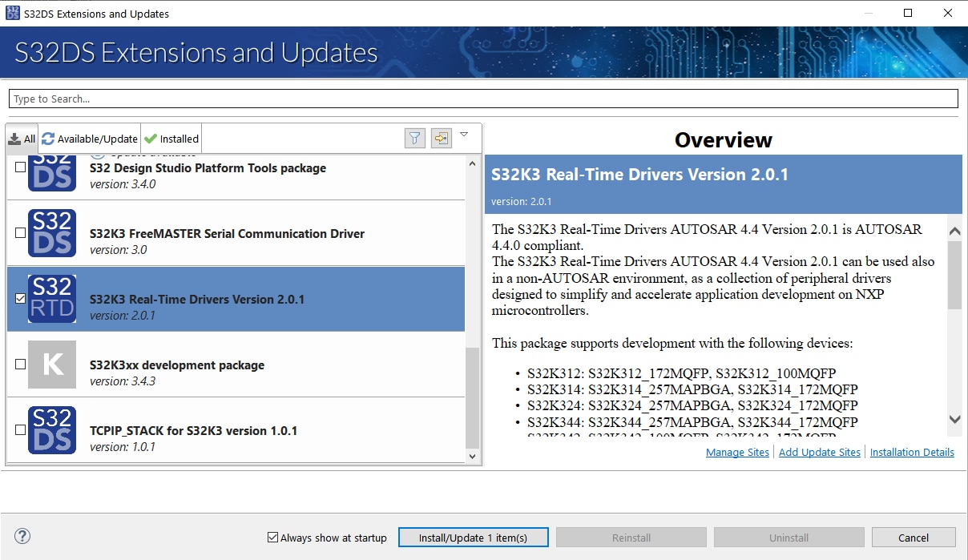Open help with the question mark icon
This screenshot has width=968, height=560.
pyautogui.click(x=22, y=537)
